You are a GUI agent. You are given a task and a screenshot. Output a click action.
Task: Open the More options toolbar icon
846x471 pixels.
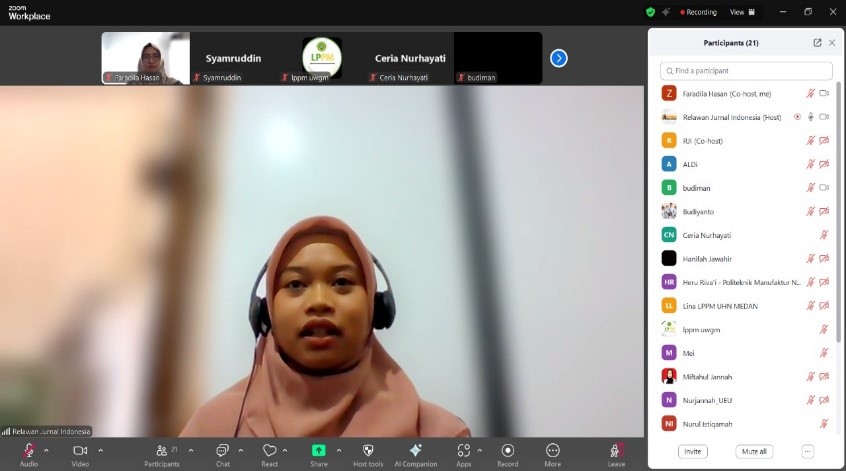(552, 451)
